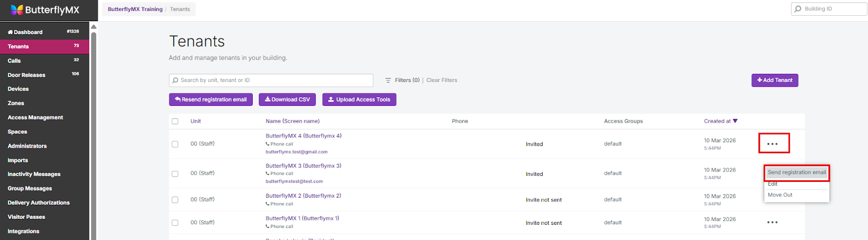Open the ButterflyMX 3 tenant link
This screenshot has width=868, height=240.
tap(303, 166)
